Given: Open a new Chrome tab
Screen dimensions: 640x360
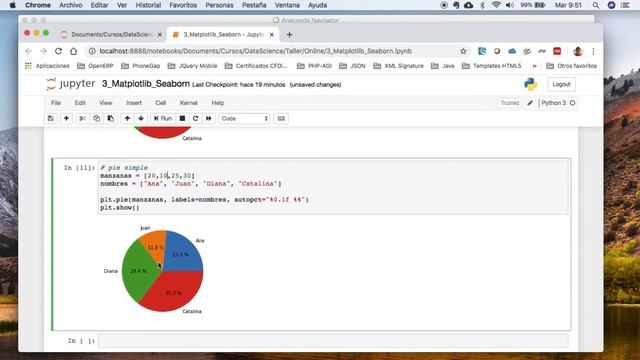Looking at the screenshot, I should (x=289, y=35).
